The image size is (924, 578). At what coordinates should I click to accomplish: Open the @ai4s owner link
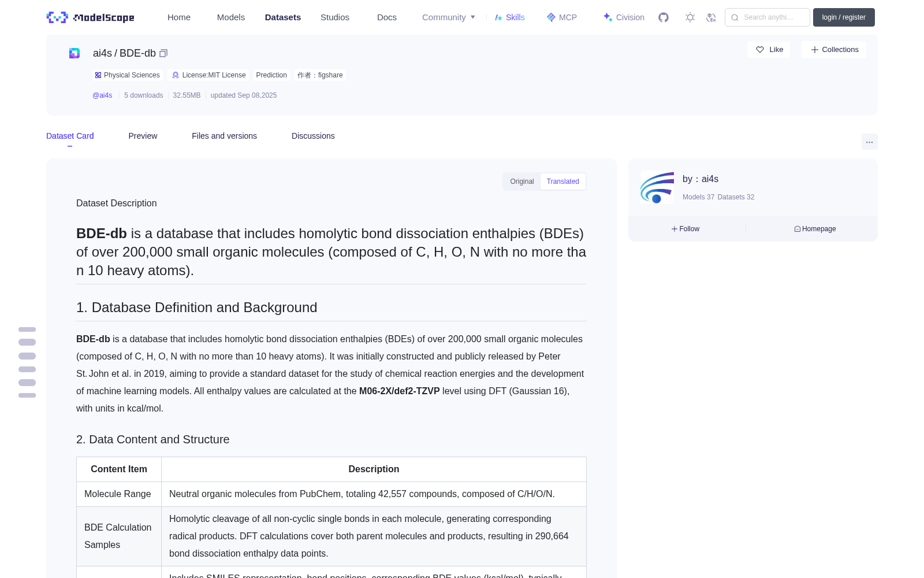[102, 95]
